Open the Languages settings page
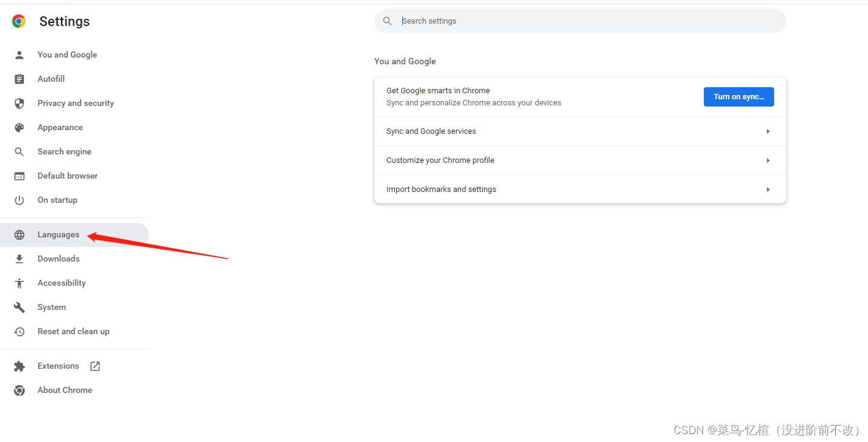 tap(74, 234)
